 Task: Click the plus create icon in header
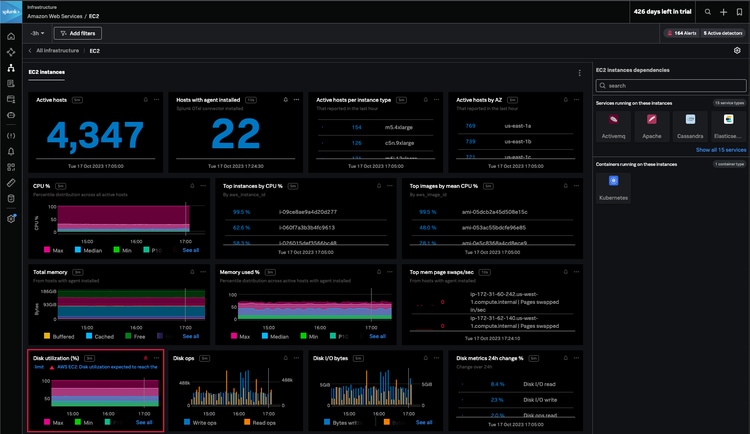[723, 12]
